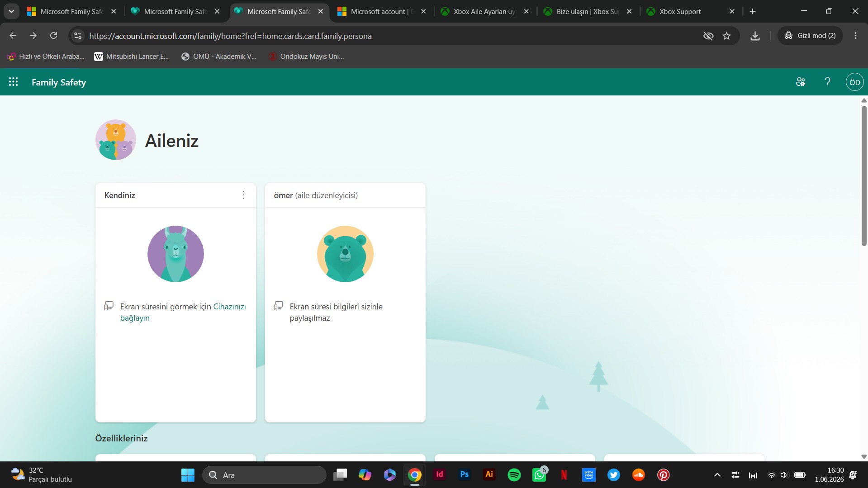This screenshot has width=868, height=488.
Task: Open the Hızlı ve Öfkeli Araba bookmark
Action: [x=46, y=57]
